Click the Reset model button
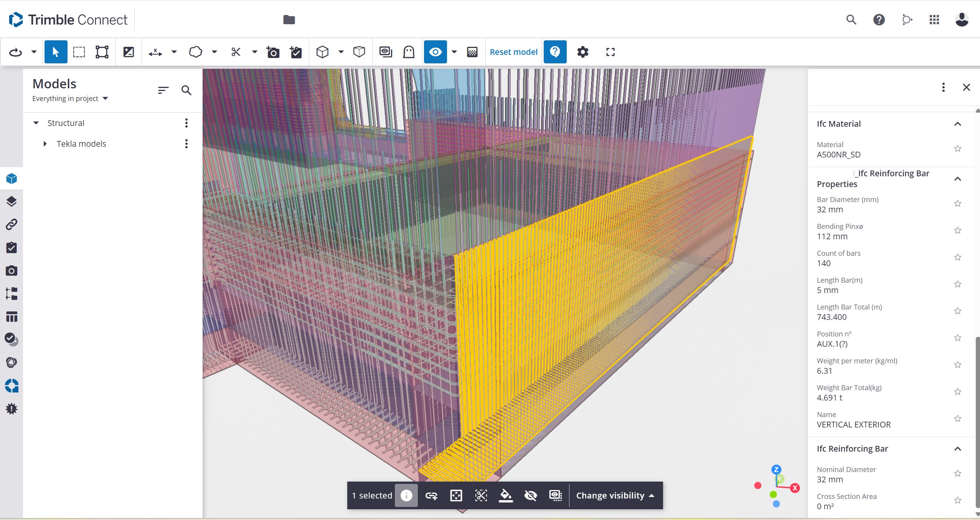The image size is (980, 520). (x=513, y=52)
